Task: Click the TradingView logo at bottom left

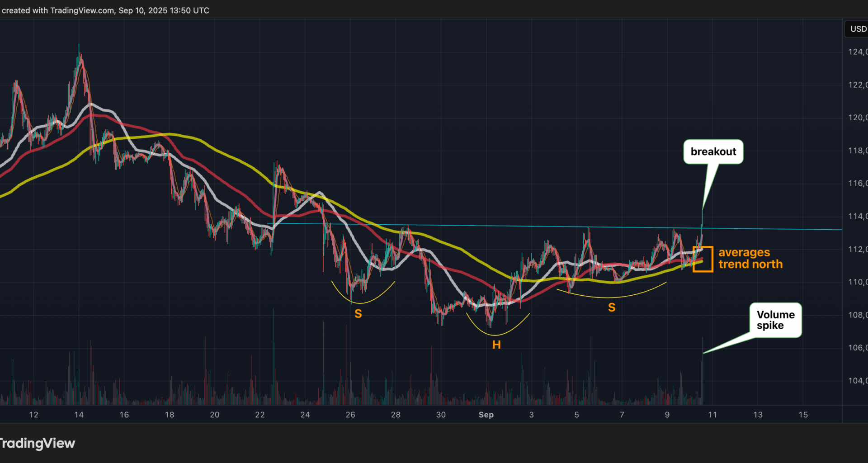Action: pyautogui.click(x=37, y=443)
